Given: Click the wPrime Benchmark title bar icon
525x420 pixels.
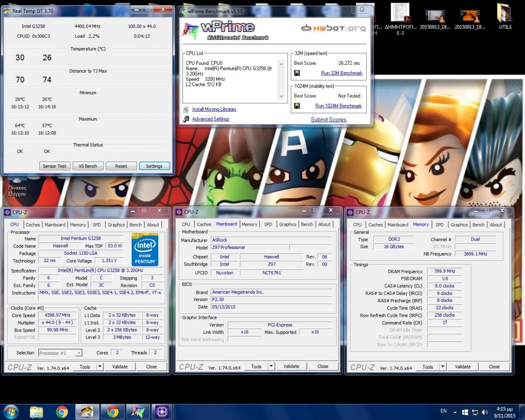Looking at the screenshot, I should pos(183,11).
